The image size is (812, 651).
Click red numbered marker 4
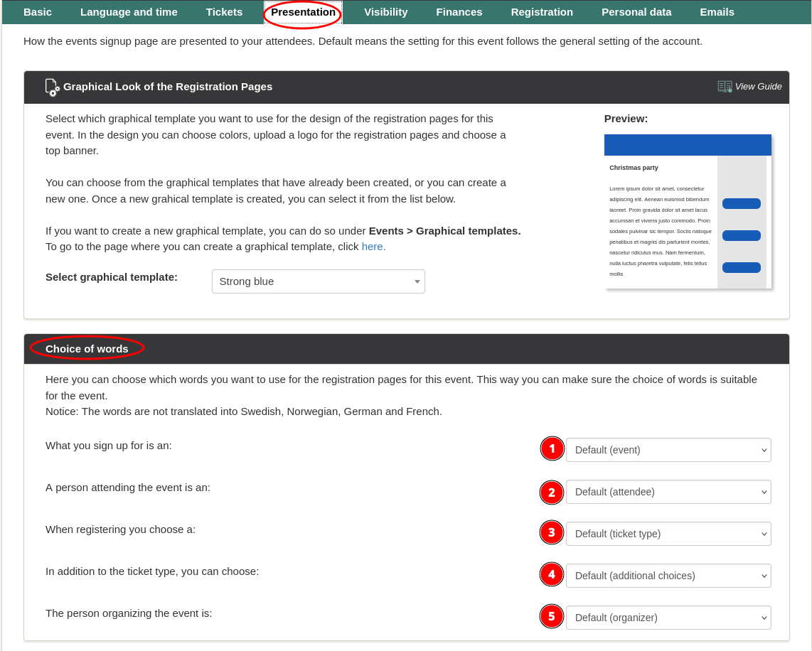pos(552,575)
